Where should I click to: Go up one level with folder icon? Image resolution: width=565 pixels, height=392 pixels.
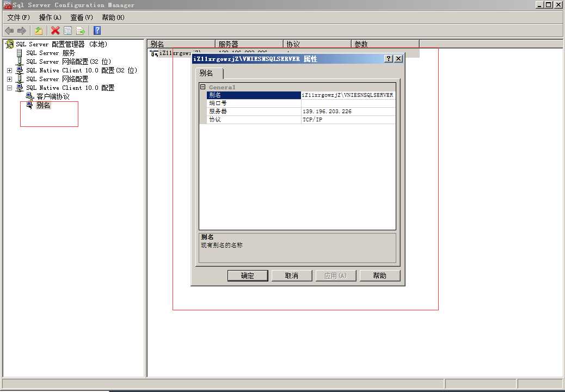39,31
